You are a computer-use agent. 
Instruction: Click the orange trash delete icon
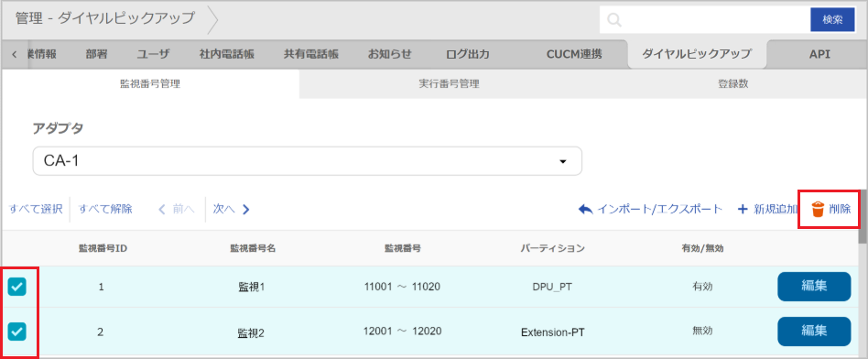pyautogui.click(x=818, y=210)
